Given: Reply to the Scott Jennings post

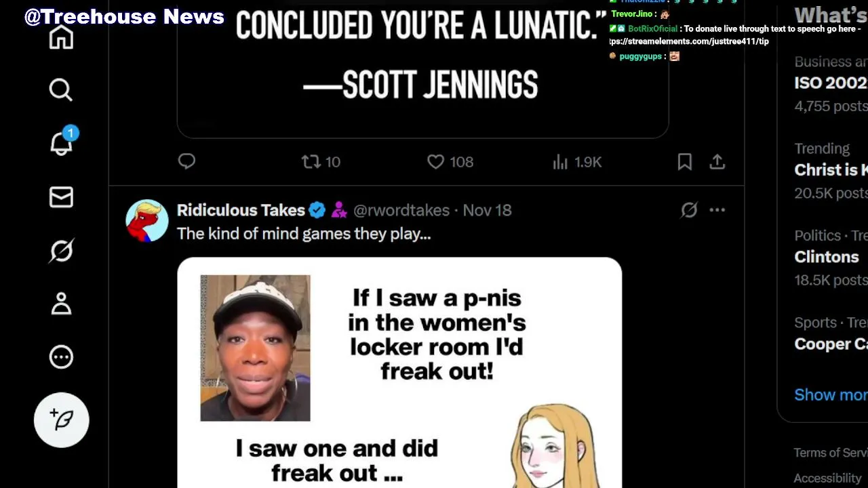Looking at the screenshot, I should click(186, 161).
